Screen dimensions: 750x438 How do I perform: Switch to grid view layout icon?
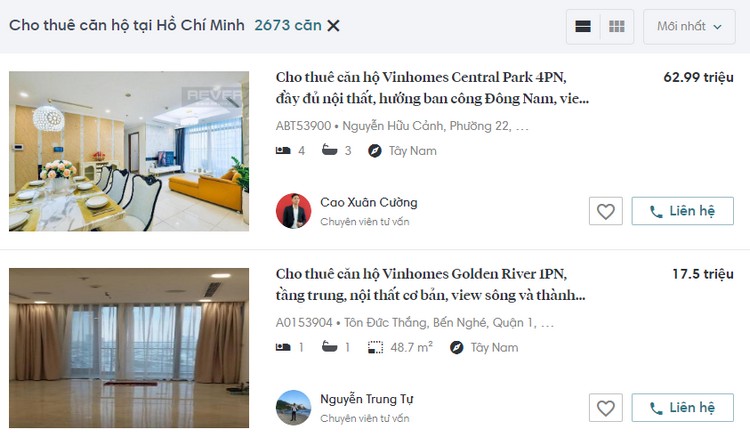tap(617, 26)
